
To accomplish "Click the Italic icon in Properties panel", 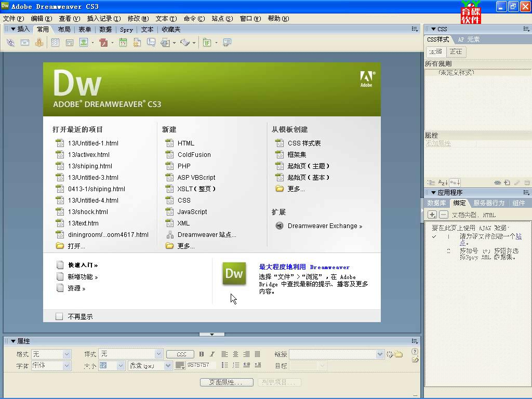I will click(212, 354).
